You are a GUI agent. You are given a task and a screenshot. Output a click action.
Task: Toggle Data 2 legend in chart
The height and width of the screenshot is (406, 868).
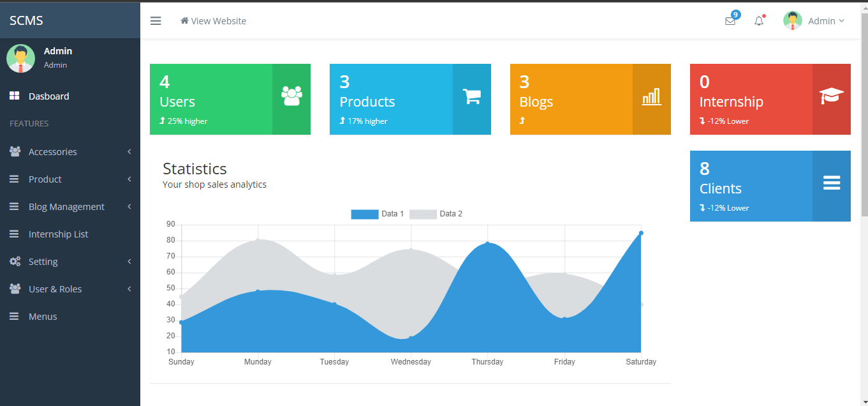coord(436,214)
